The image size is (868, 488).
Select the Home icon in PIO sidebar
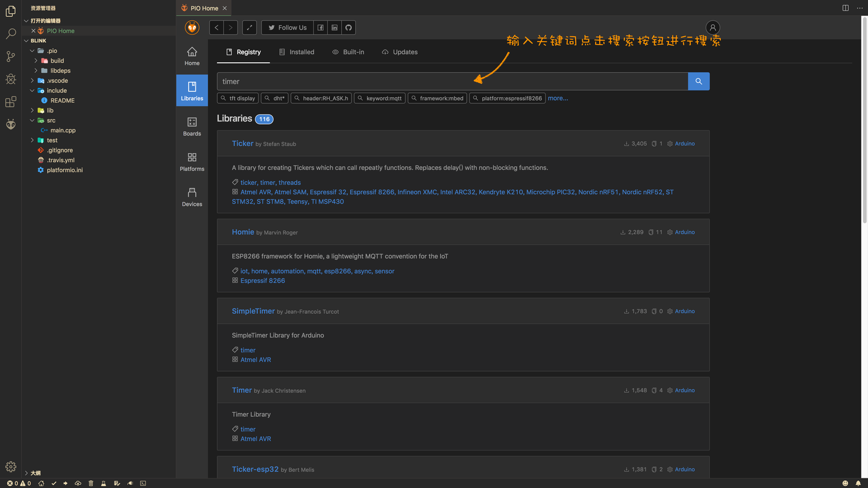pos(192,55)
